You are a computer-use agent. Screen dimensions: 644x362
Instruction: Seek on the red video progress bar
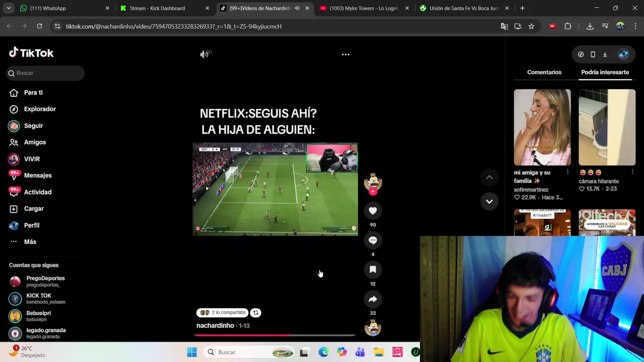click(275, 335)
